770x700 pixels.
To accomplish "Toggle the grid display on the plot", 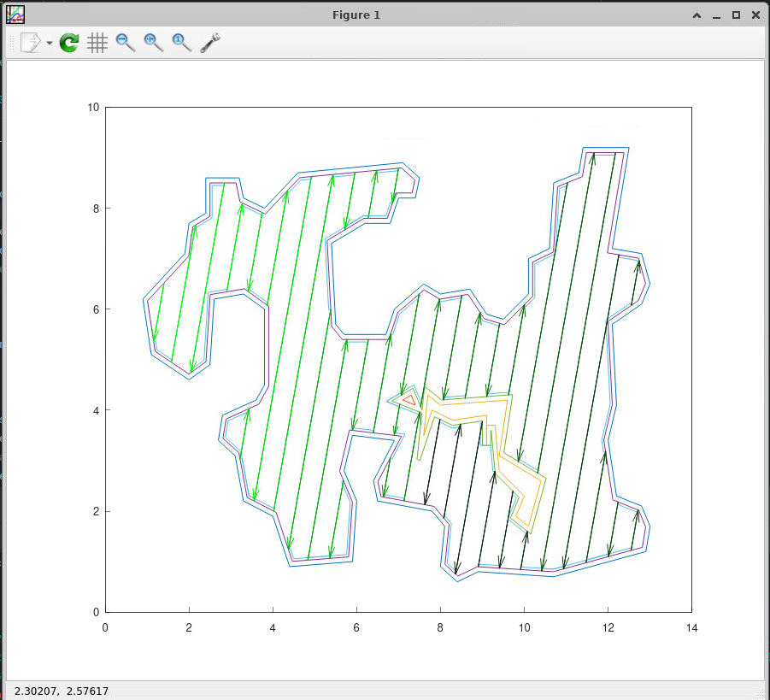I will [97, 43].
